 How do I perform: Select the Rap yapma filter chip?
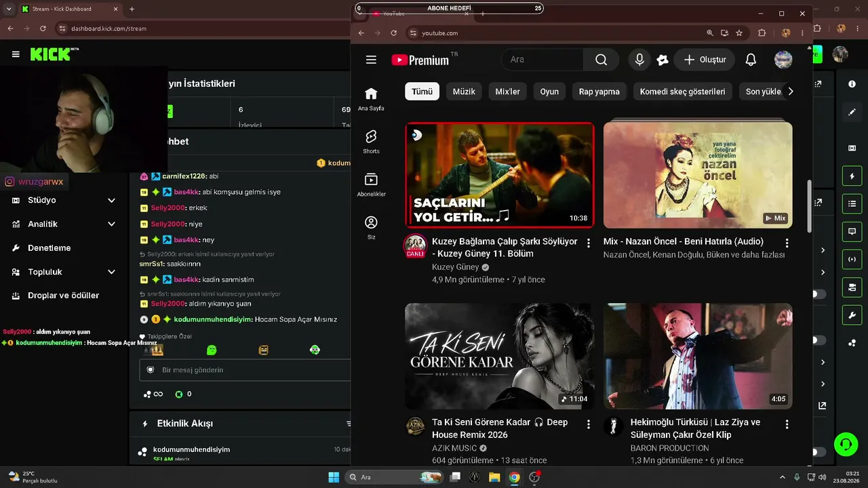599,91
